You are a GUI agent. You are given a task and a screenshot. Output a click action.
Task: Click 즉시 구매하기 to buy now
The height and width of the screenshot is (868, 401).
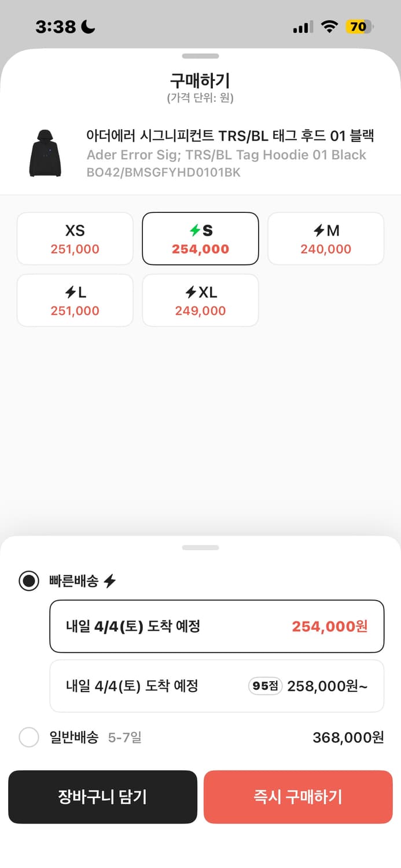[x=298, y=797]
